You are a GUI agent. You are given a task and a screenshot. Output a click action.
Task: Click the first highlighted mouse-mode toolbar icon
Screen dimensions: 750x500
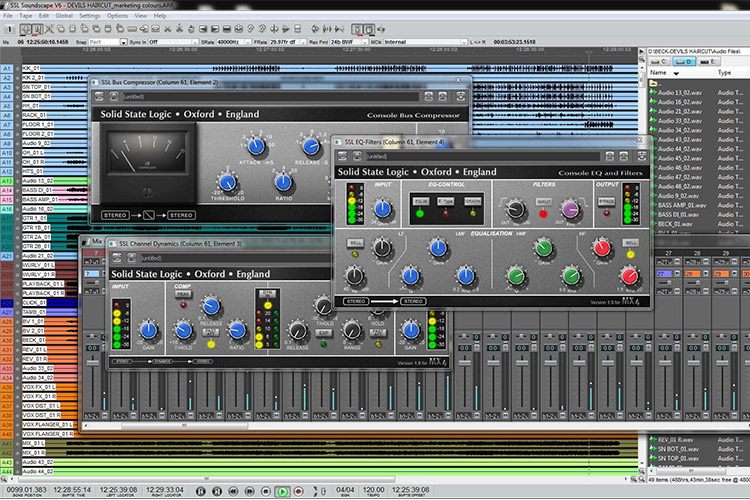26,29
